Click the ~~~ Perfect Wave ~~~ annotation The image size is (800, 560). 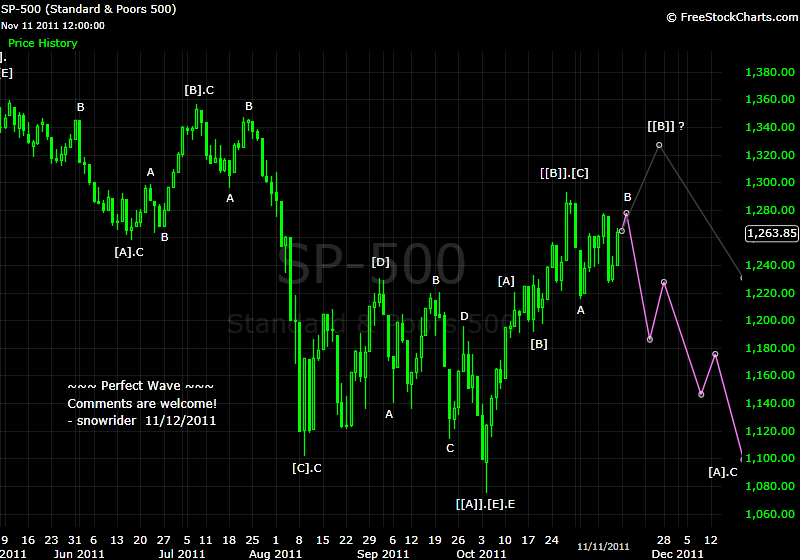(141, 386)
